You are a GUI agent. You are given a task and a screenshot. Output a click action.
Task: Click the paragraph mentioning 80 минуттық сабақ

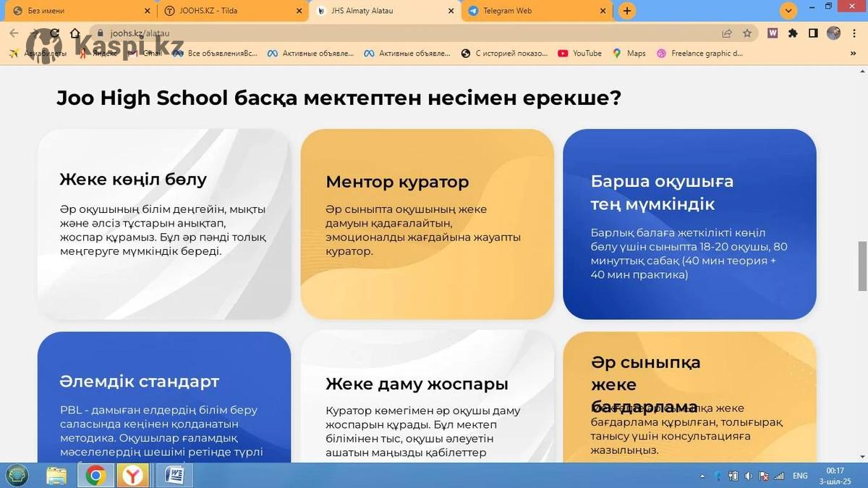(x=689, y=254)
